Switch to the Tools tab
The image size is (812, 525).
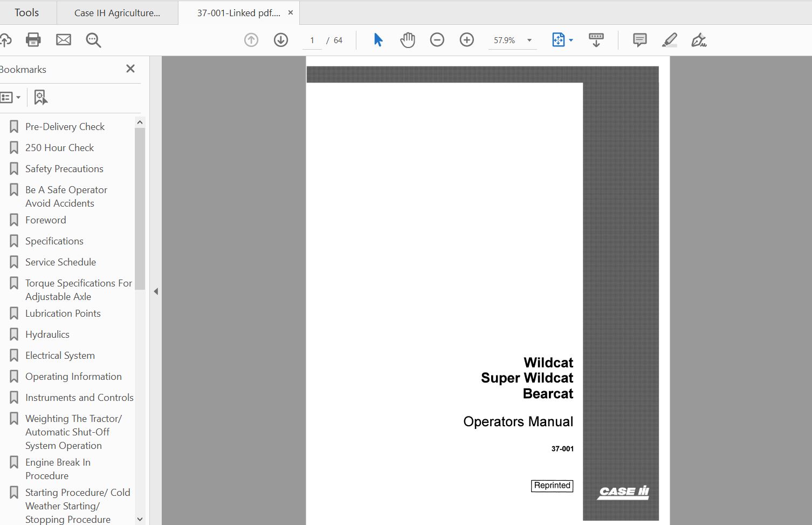click(26, 12)
